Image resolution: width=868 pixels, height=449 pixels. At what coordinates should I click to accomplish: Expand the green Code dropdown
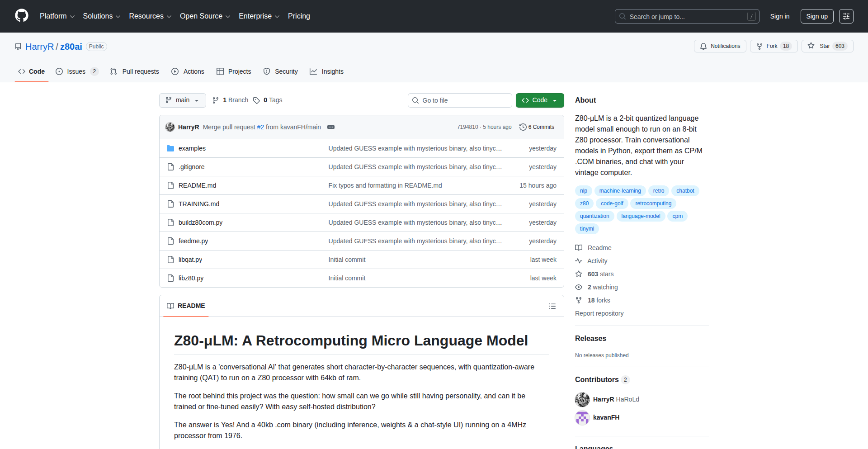[539, 100]
